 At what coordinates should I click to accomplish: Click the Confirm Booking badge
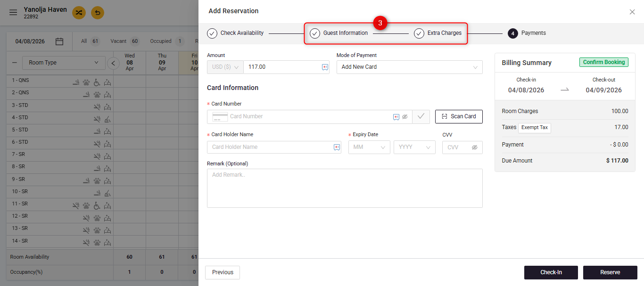click(x=604, y=62)
